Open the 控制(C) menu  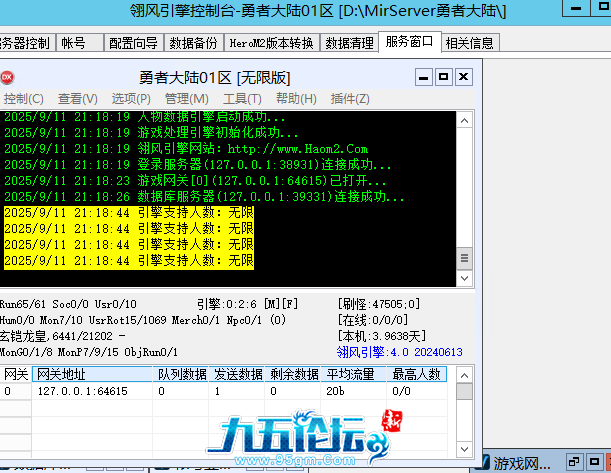point(23,99)
